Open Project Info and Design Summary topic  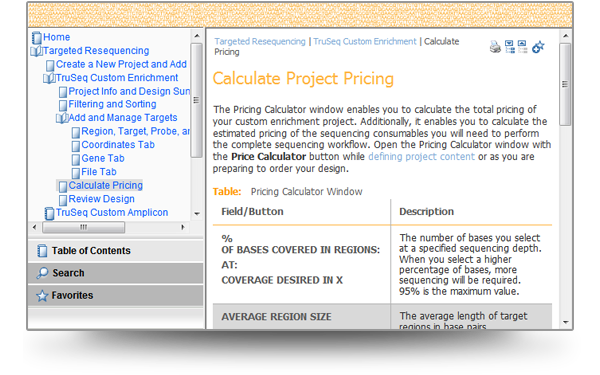click(129, 91)
